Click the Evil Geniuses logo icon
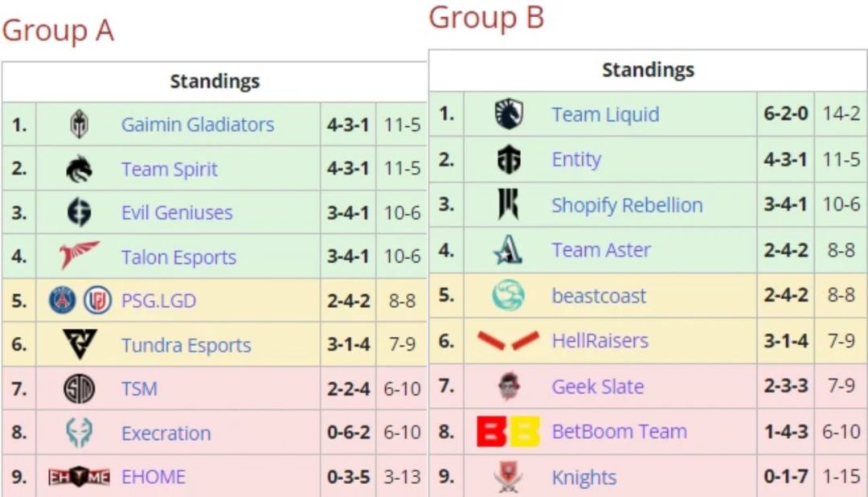The height and width of the screenshot is (497, 868). tap(79, 213)
